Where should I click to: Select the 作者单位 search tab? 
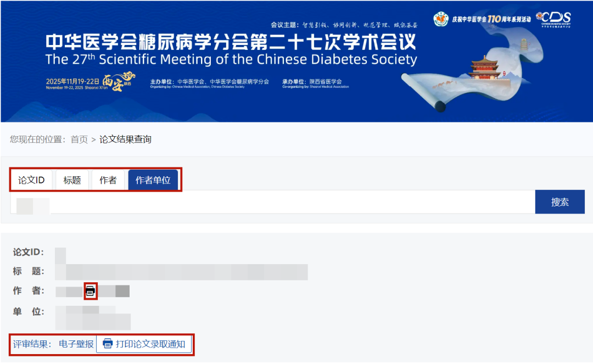153,180
